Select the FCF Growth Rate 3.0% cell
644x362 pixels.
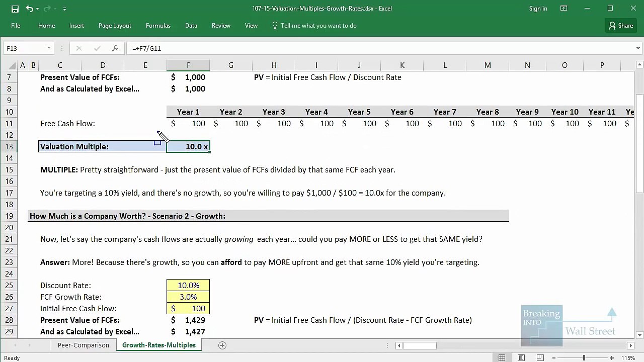(188, 297)
